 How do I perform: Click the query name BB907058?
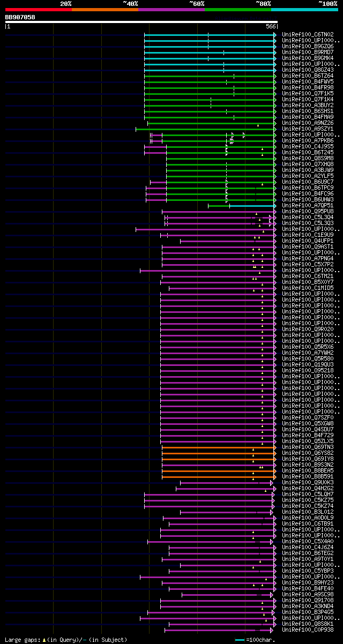coord(20,17)
